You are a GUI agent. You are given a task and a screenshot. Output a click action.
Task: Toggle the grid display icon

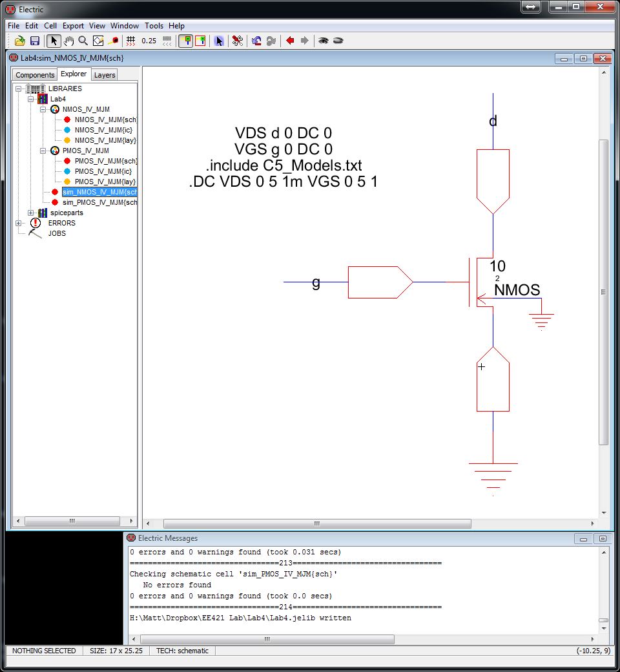tap(130, 41)
